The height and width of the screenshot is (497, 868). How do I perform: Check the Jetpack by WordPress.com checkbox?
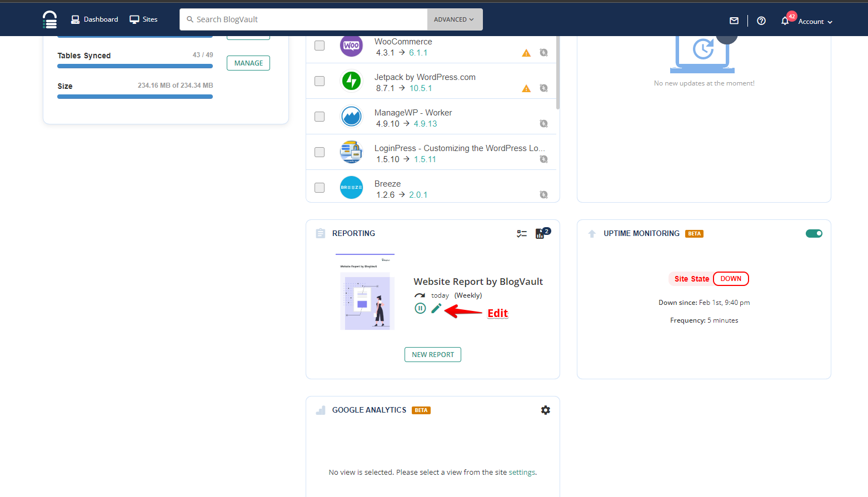(320, 81)
